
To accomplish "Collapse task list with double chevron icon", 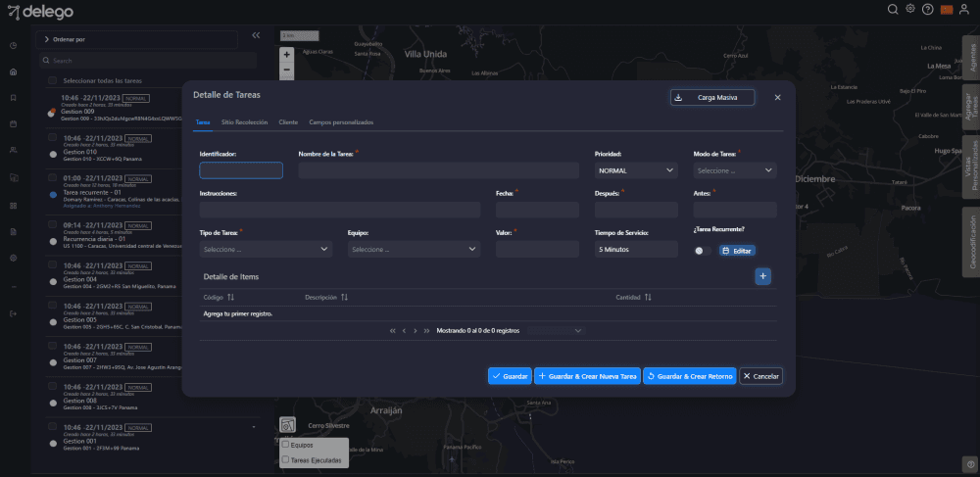I will (x=256, y=35).
